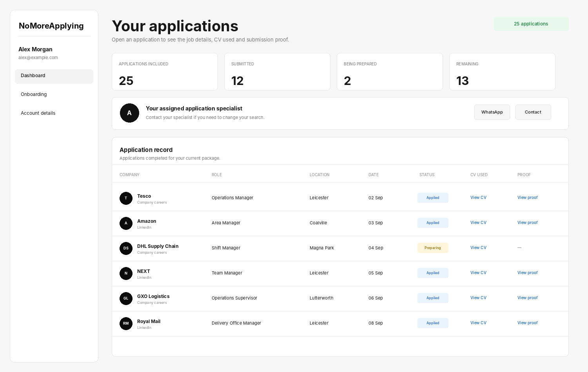View proof for GXO Logistics
Image resolution: width=588 pixels, height=372 pixels.
[x=528, y=298]
